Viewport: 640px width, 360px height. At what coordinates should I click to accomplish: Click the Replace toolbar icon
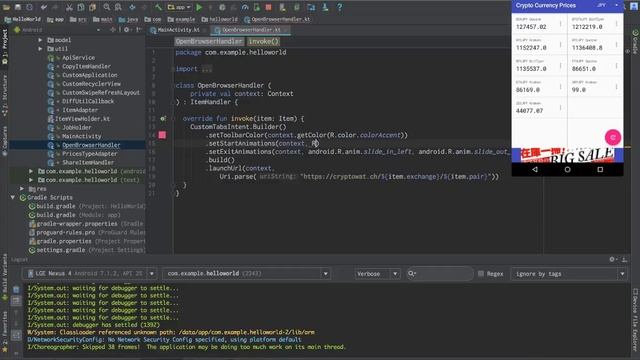click(118, 7)
